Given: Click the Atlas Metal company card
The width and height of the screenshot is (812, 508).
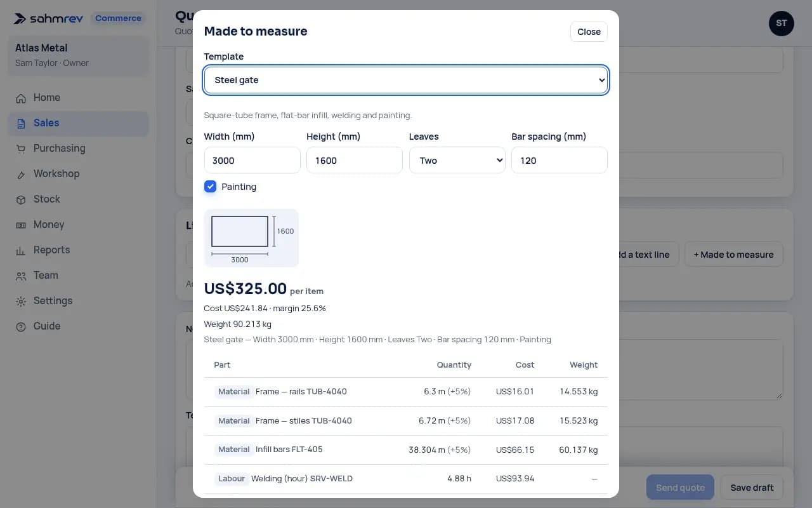Looking at the screenshot, I should pyautogui.click(x=78, y=55).
